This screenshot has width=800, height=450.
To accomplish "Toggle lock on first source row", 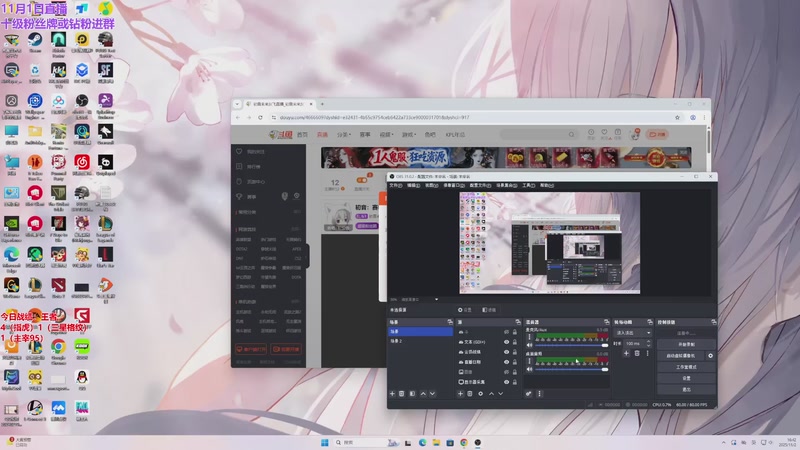I will (x=515, y=332).
